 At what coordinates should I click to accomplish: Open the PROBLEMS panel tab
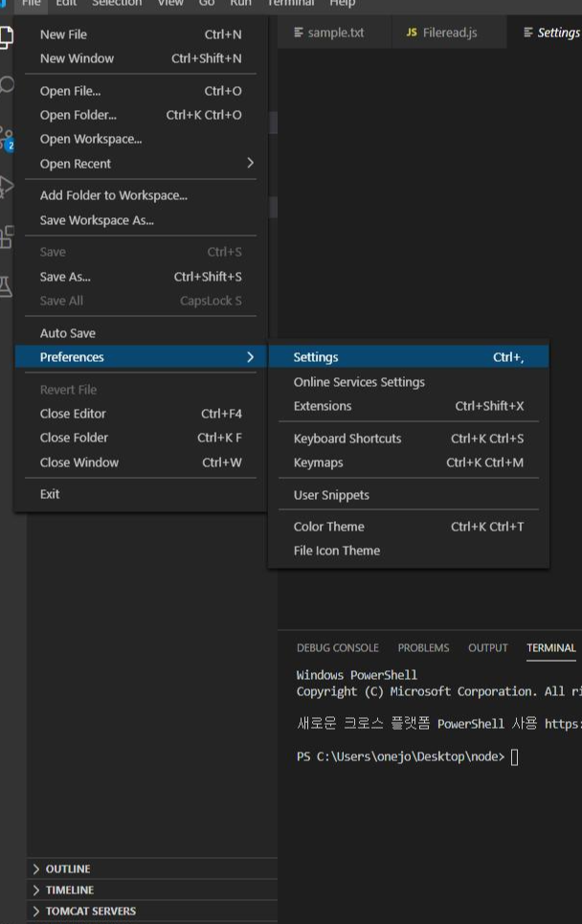coord(423,647)
